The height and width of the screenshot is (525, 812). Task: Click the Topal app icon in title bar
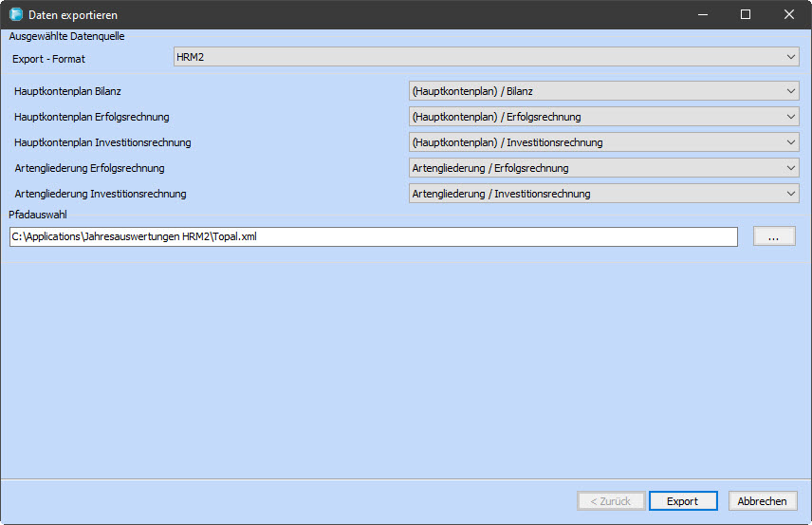[x=15, y=15]
